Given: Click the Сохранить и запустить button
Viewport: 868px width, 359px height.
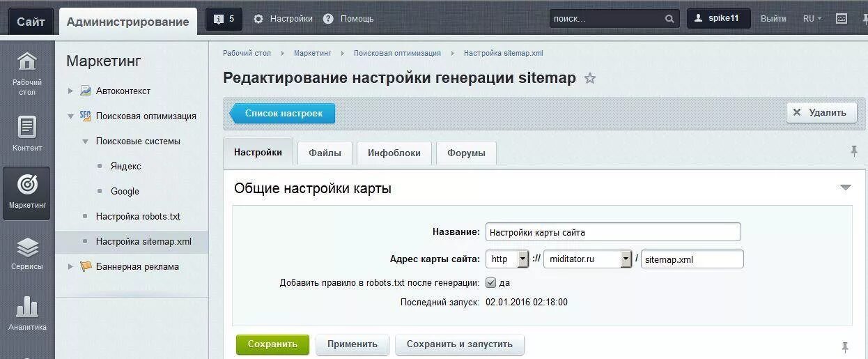Looking at the screenshot, I should [x=460, y=344].
